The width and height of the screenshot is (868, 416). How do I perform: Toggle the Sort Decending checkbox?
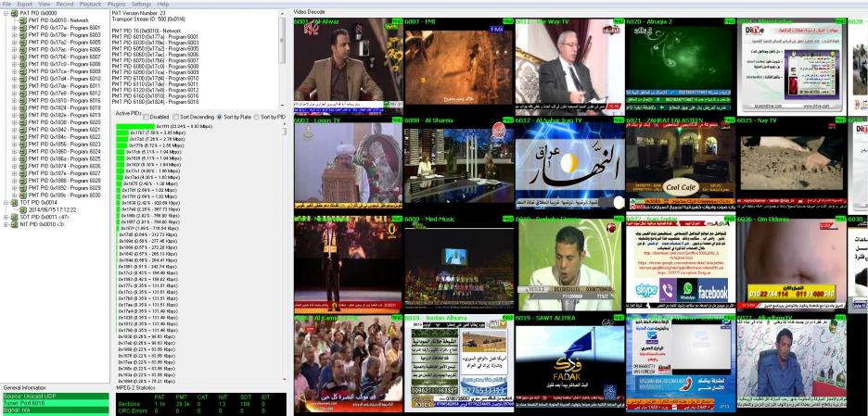coord(175,117)
